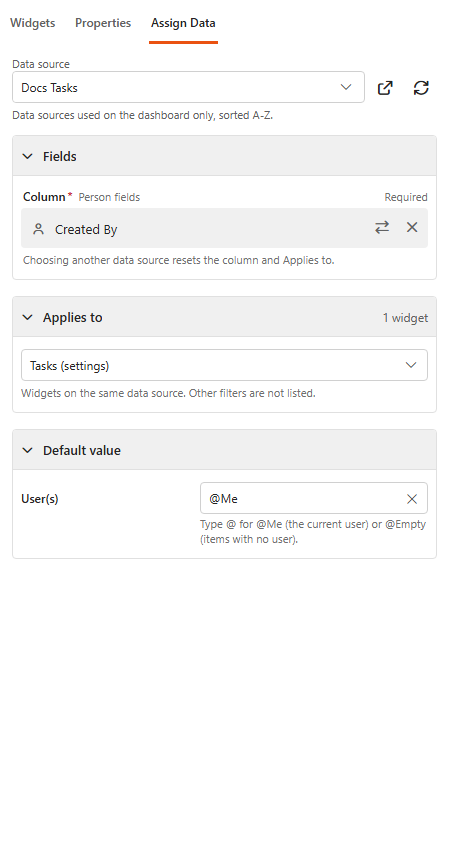Click the Column Person fields label
Screen dimensions: 449x846
[x=81, y=197]
